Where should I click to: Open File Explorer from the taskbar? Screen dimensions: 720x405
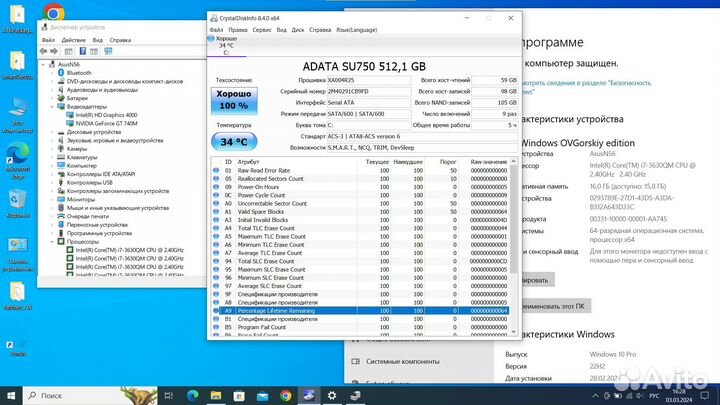point(216,395)
